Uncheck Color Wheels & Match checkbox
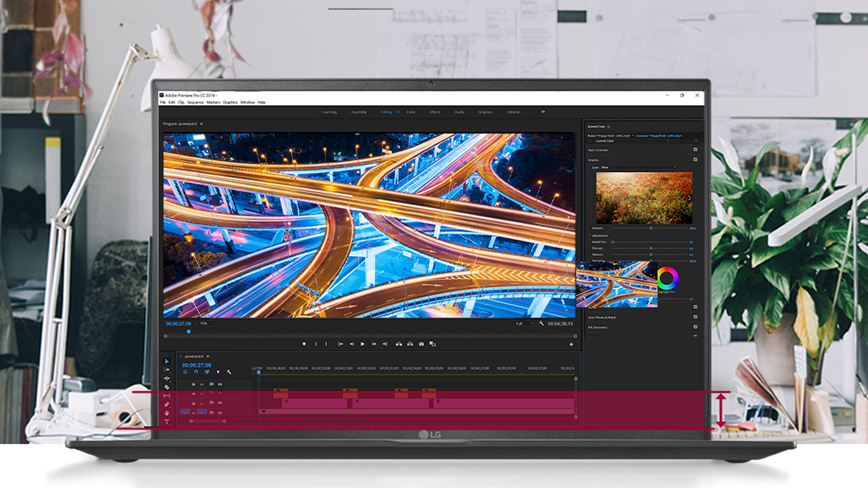This screenshot has height=488, width=868. point(695,317)
